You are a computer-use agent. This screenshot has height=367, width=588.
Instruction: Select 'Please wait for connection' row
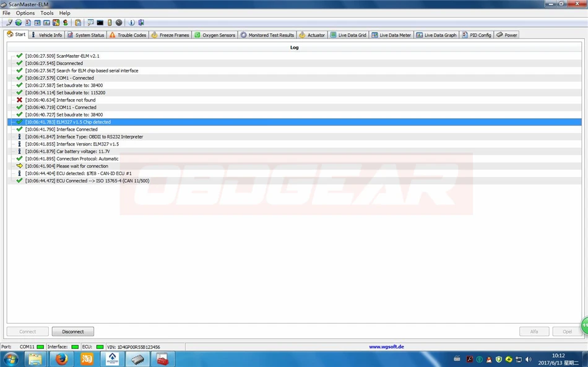(x=294, y=166)
